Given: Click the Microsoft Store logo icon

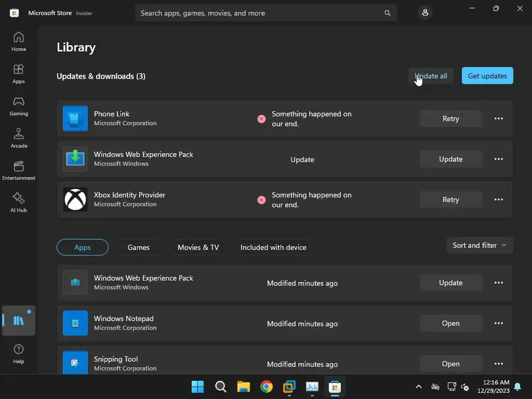Looking at the screenshot, I should pos(14,13).
